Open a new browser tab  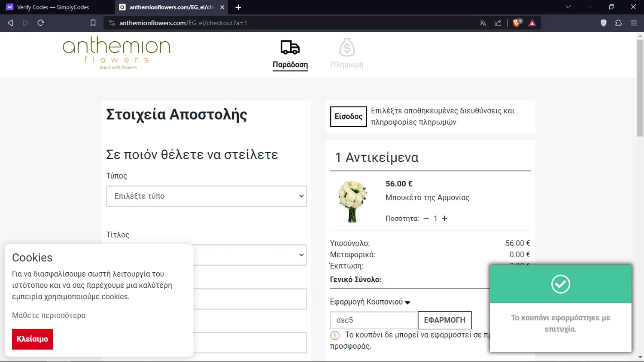pos(238,7)
